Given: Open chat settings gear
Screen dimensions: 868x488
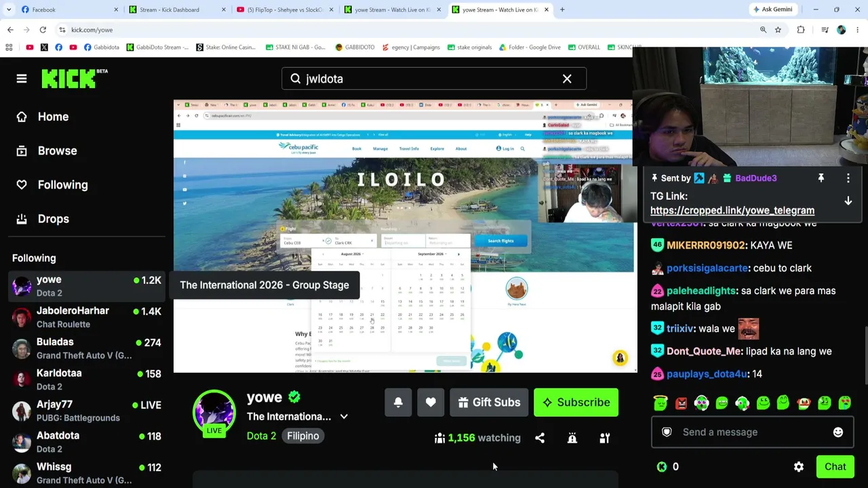Looking at the screenshot, I should tap(799, 467).
